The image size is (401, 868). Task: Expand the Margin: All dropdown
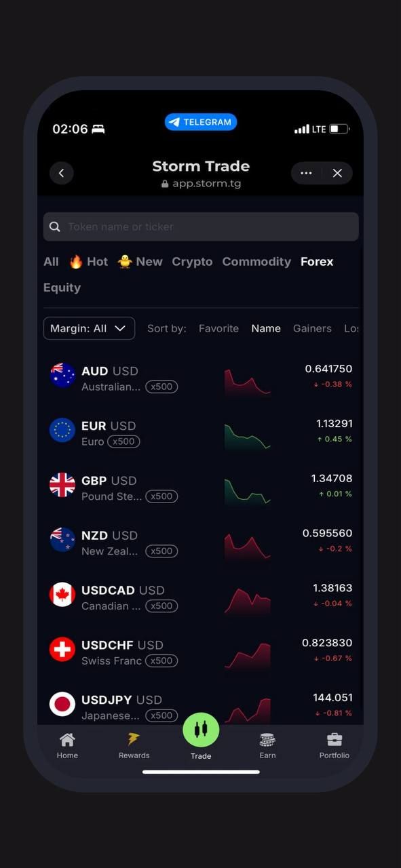tap(89, 328)
